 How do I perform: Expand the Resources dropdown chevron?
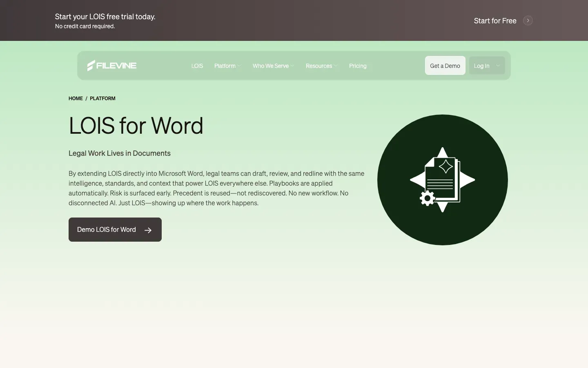point(336,65)
